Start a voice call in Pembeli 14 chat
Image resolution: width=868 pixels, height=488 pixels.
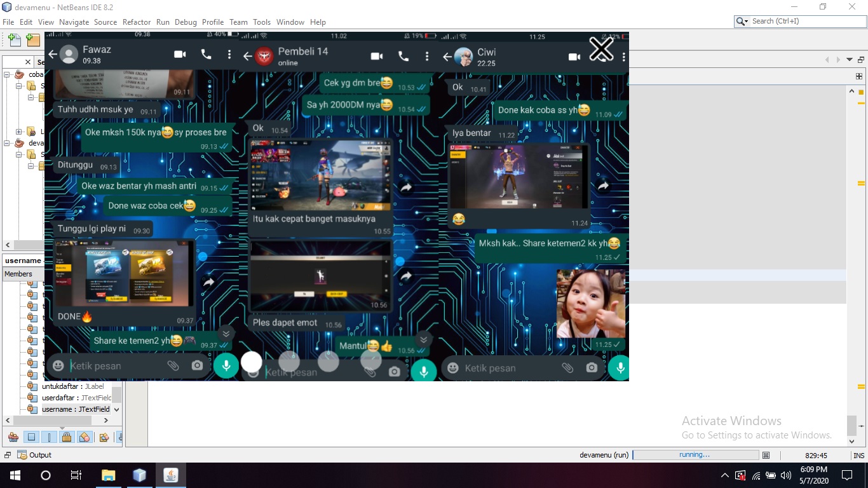click(403, 57)
